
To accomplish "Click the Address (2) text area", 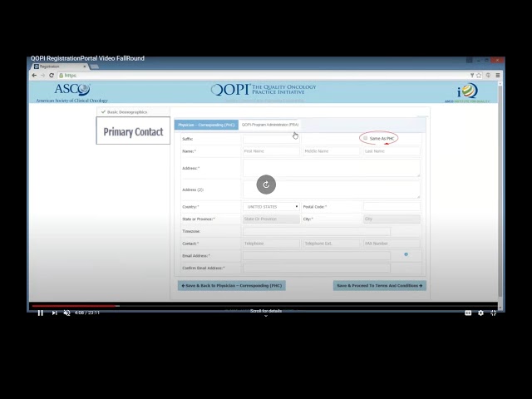I will point(332,190).
